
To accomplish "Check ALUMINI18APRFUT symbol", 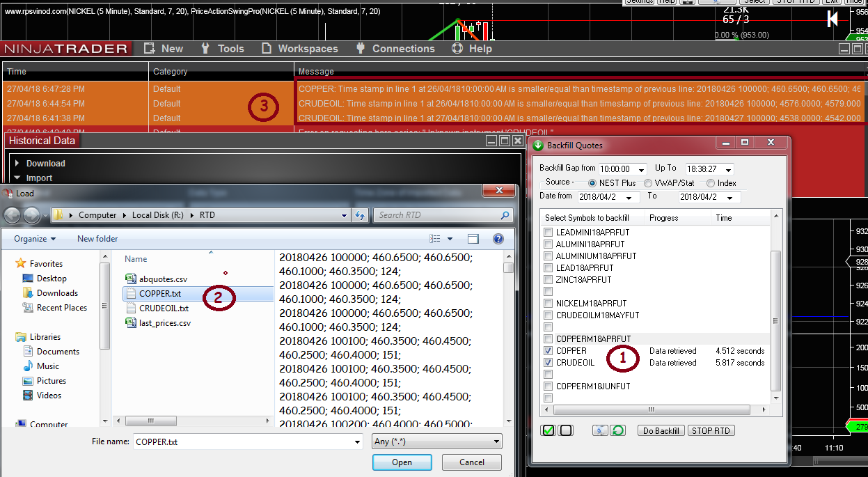I will 549,244.
